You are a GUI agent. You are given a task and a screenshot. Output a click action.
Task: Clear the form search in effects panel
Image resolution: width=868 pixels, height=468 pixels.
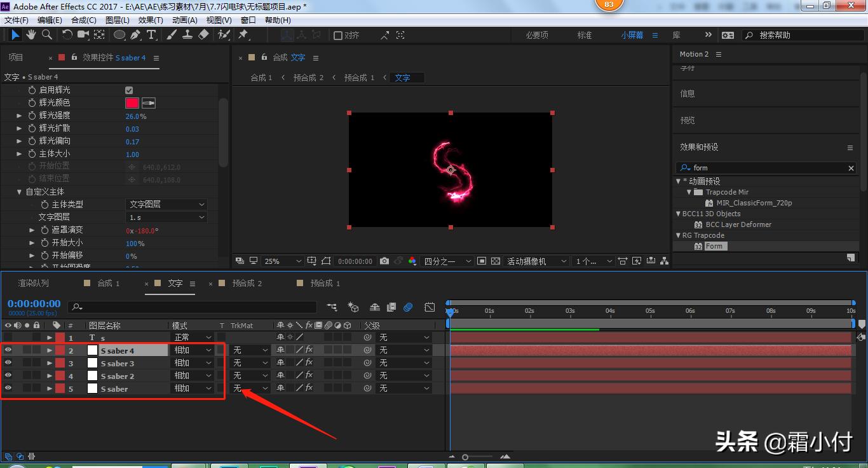pos(851,168)
